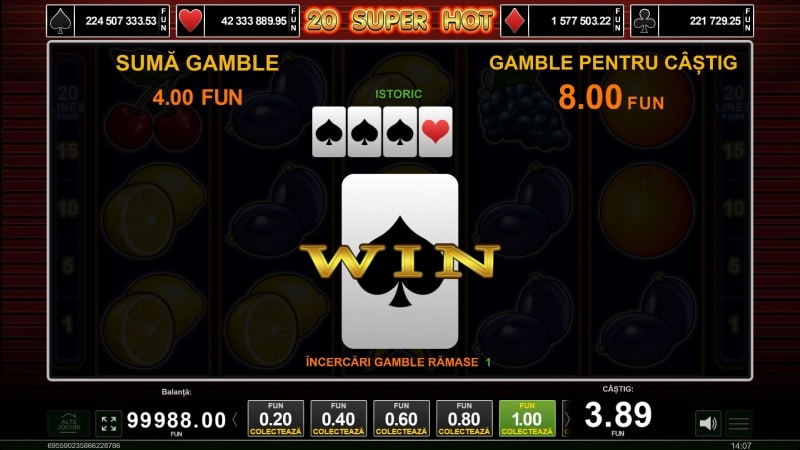Collect with 0.20 FUN bet button
This screenshot has width=800, height=450.
point(276,418)
